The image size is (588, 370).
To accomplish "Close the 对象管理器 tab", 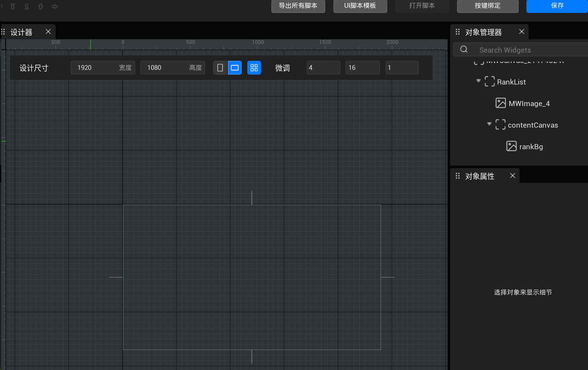I will (x=522, y=31).
